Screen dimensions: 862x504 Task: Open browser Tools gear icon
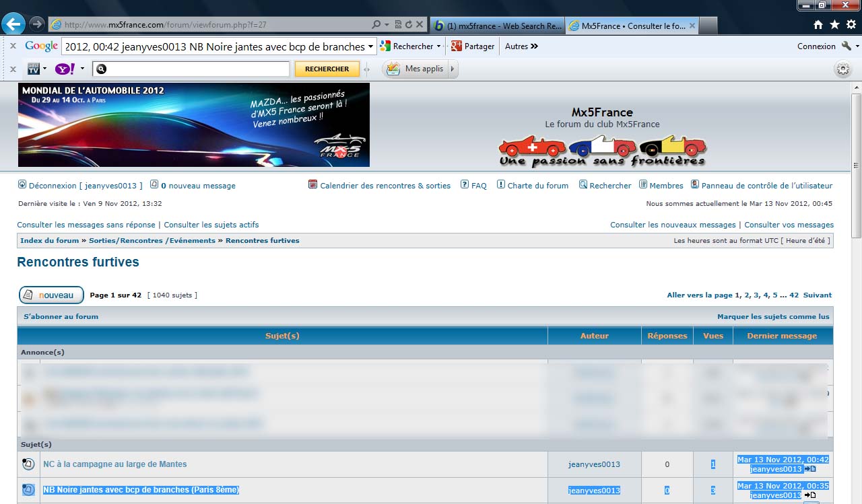[x=851, y=25]
